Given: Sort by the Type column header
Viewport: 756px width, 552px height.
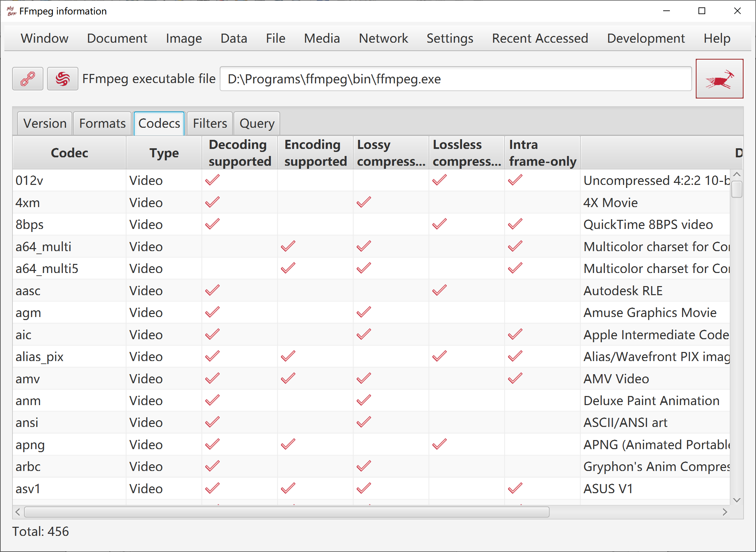Looking at the screenshot, I should point(164,153).
